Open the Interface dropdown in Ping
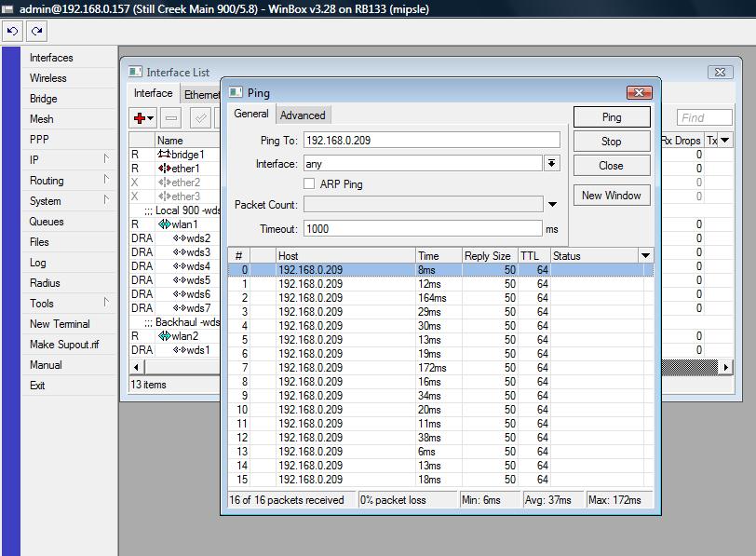Image resolution: width=756 pixels, height=556 pixels. (x=552, y=163)
